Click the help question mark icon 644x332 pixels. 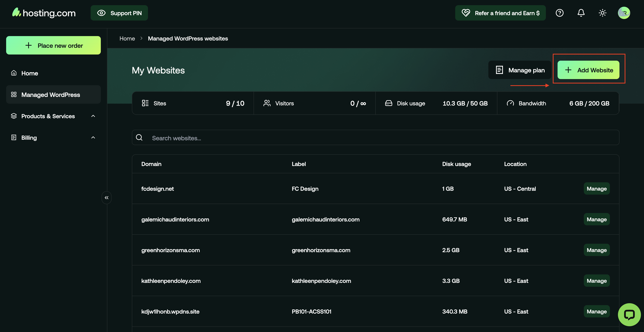pos(559,13)
